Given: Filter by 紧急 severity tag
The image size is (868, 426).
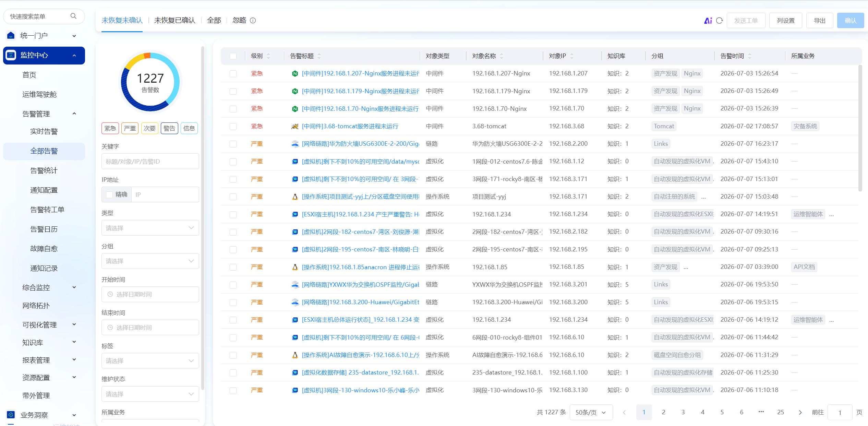Looking at the screenshot, I should click(x=110, y=128).
